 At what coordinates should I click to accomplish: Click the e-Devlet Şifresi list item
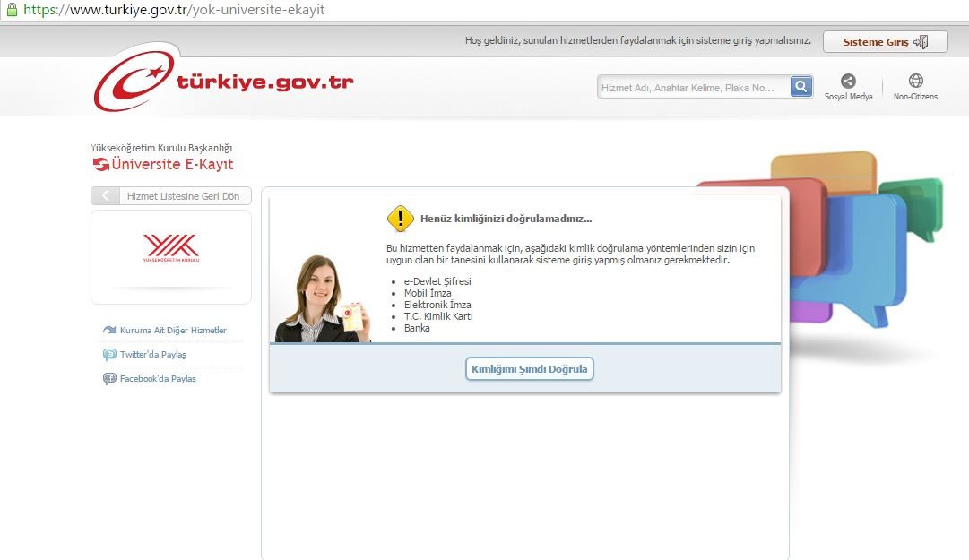[437, 281]
